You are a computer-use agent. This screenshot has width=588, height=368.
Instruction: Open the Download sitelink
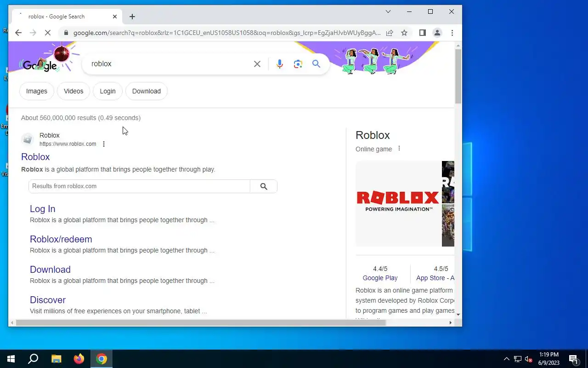coord(50,270)
